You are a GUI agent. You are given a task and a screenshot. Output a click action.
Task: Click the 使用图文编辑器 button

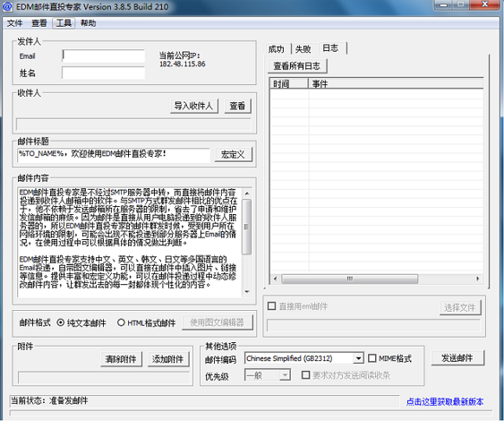click(x=218, y=322)
